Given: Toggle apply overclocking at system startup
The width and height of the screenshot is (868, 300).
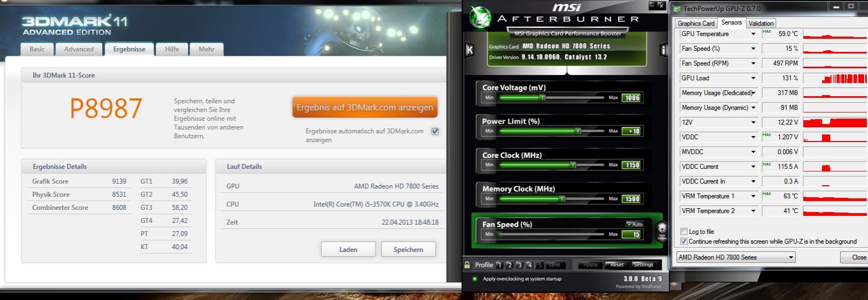Looking at the screenshot, I should click(474, 279).
